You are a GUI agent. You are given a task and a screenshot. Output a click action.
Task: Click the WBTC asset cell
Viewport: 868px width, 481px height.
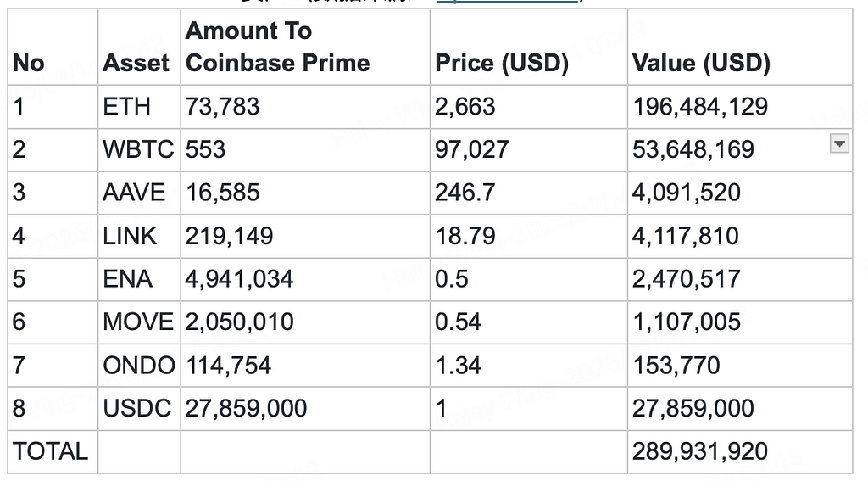[x=138, y=150]
